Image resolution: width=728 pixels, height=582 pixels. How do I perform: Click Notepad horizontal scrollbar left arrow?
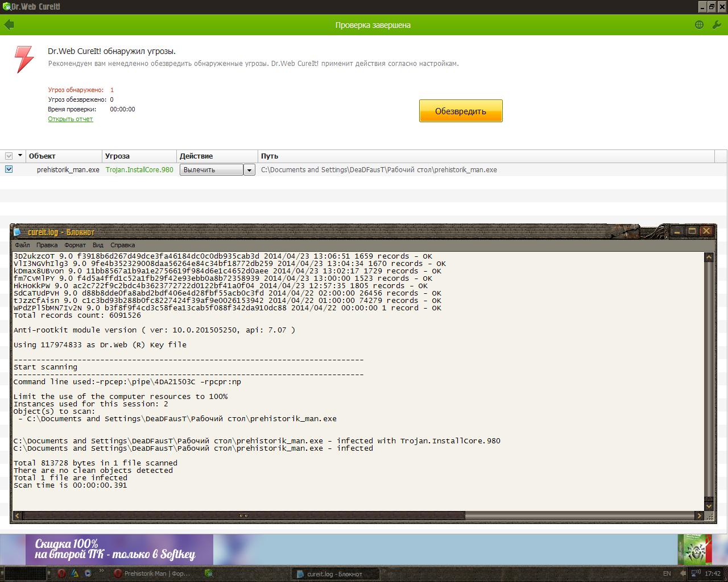(x=18, y=516)
